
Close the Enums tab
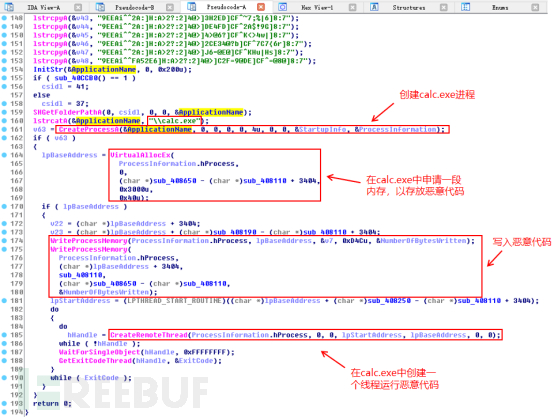(535, 7)
